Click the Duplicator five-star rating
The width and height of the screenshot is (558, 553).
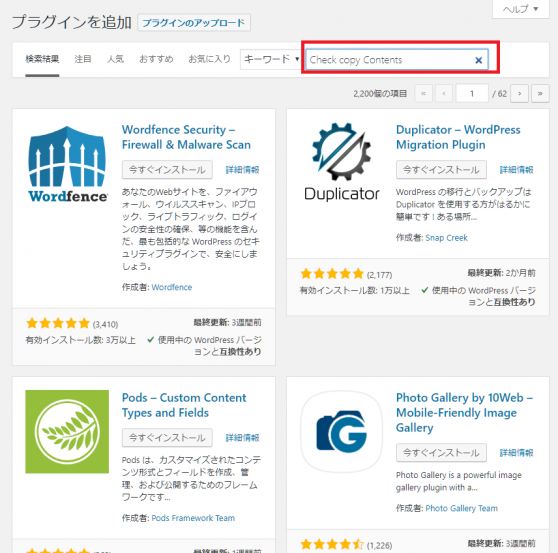[332, 274]
